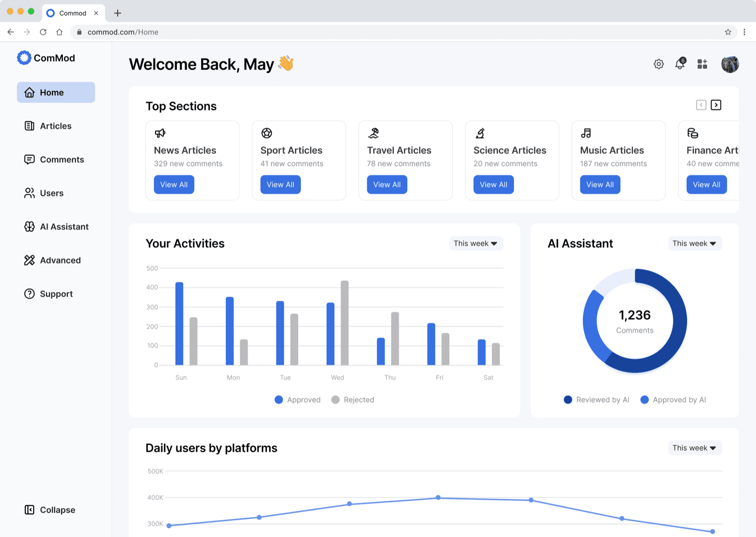View All Travel Articles

pos(387,185)
